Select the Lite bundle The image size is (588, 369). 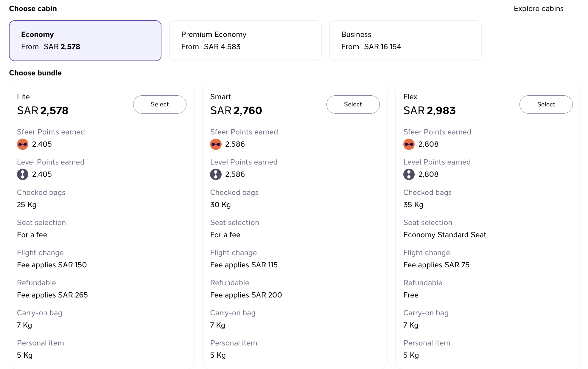point(160,104)
